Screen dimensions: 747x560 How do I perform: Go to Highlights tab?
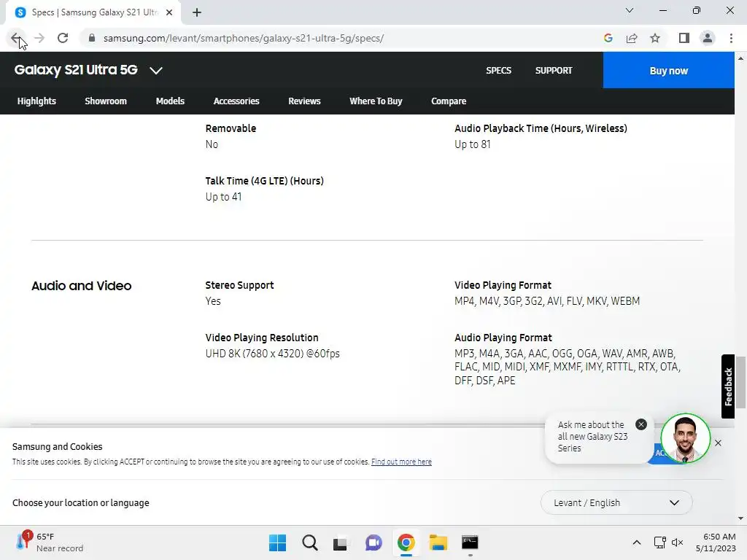click(x=36, y=101)
